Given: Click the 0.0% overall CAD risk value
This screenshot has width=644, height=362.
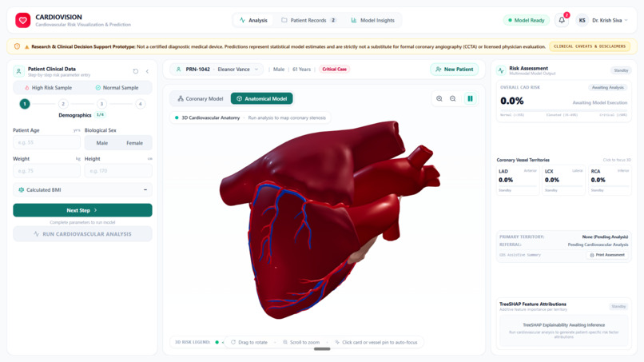Looking at the screenshot, I should point(511,101).
